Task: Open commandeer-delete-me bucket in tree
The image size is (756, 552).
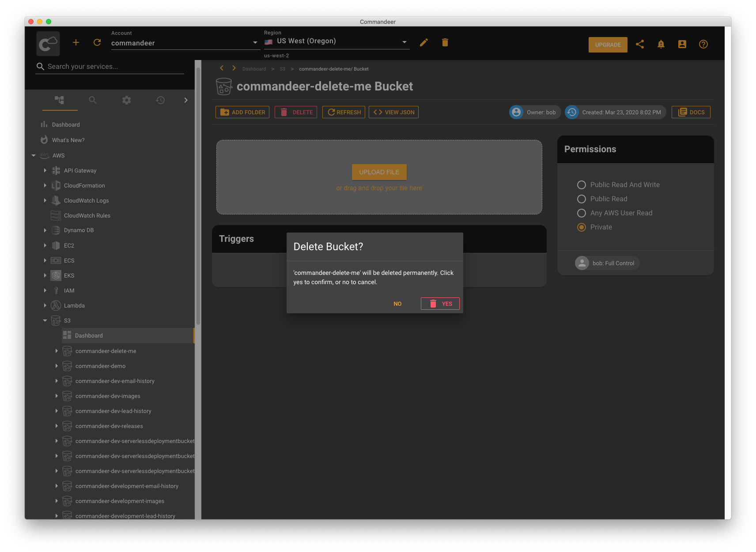Action: [106, 351]
